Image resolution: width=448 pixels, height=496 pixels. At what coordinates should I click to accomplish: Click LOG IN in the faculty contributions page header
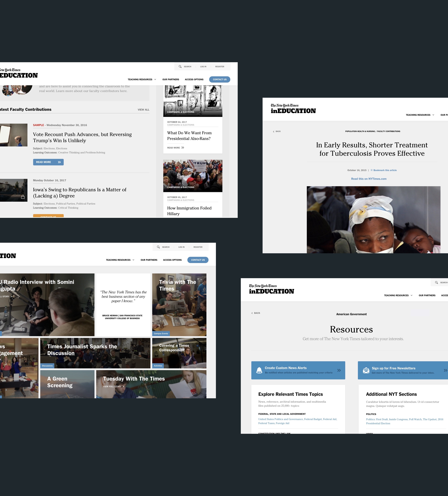point(203,66)
